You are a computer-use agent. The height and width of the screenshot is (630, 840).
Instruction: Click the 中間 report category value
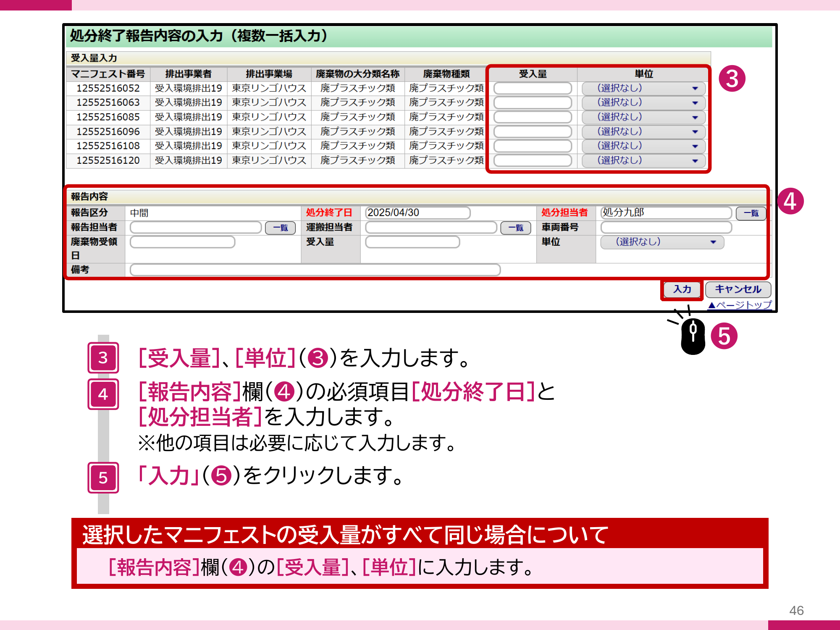(139, 213)
